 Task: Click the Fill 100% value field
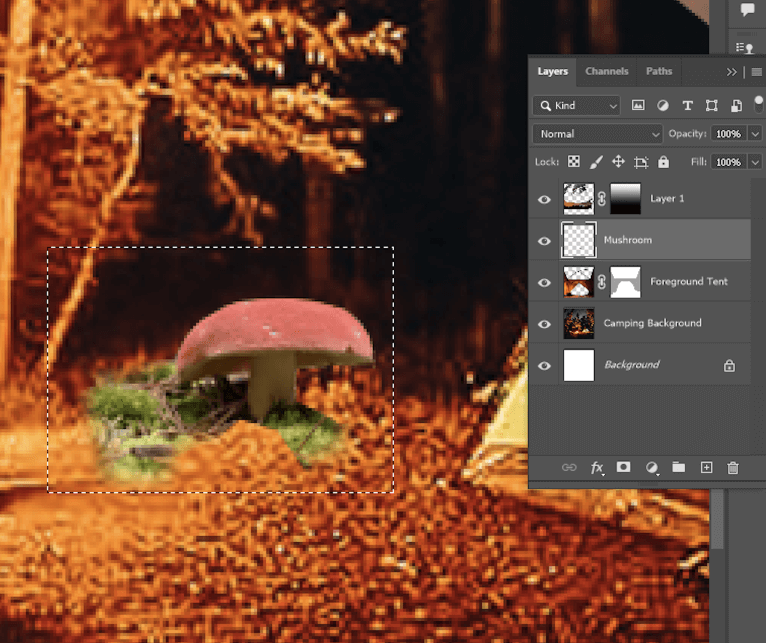click(728, 162)
